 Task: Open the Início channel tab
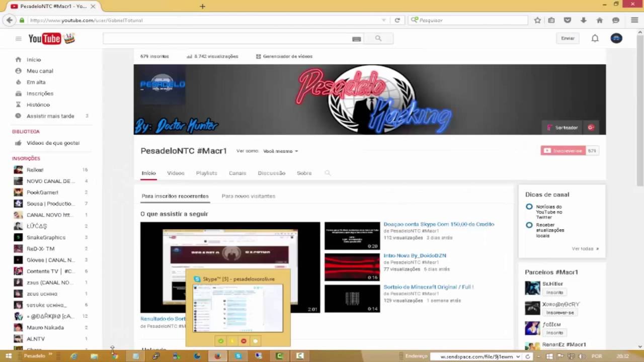pyautogui.click(x=148, y=173)
